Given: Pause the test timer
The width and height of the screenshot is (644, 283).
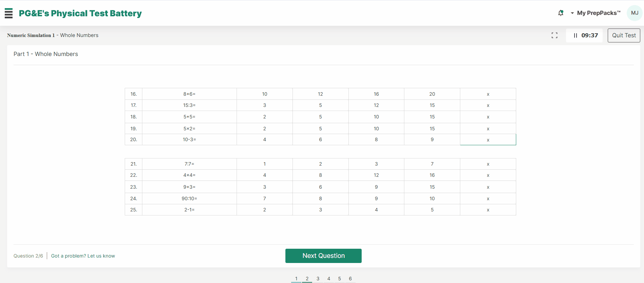Looking at the screenshot, I should (575, 35).
